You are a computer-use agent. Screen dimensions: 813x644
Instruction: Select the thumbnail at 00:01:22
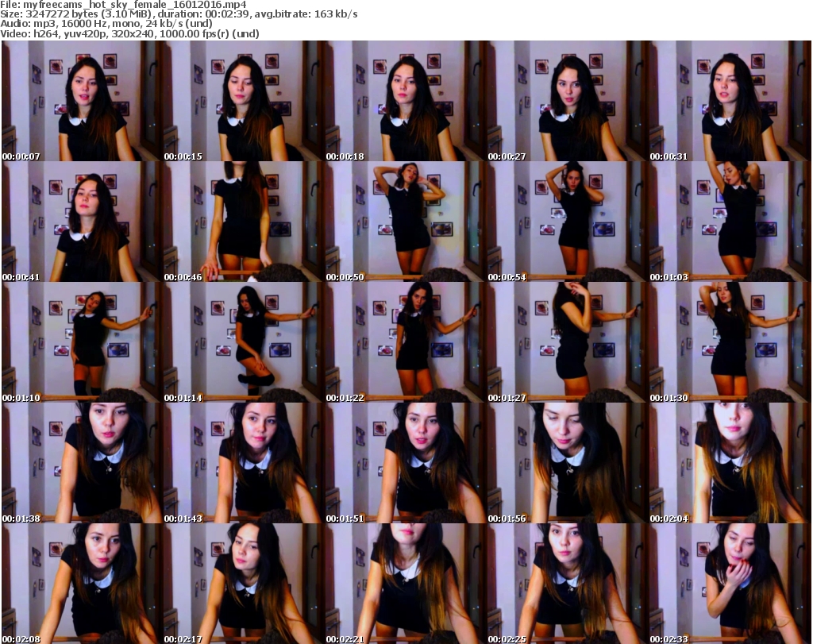pyautogui.click(x=406, y=342)
